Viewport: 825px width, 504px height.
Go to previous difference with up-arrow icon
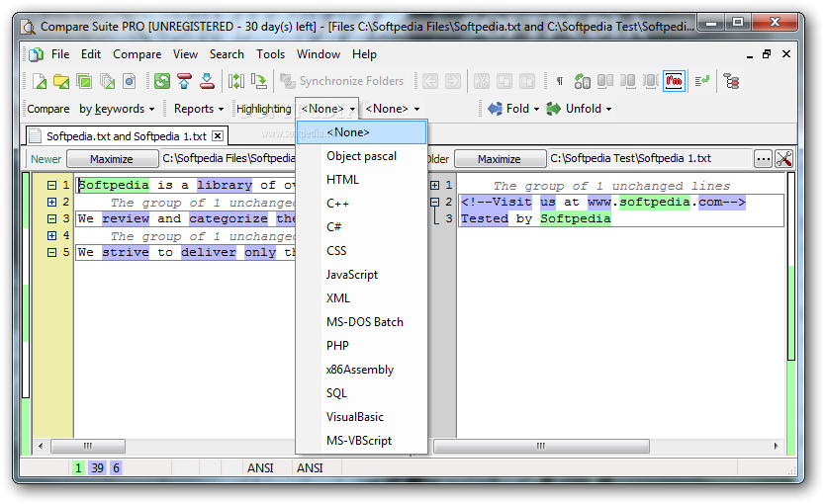185,81
